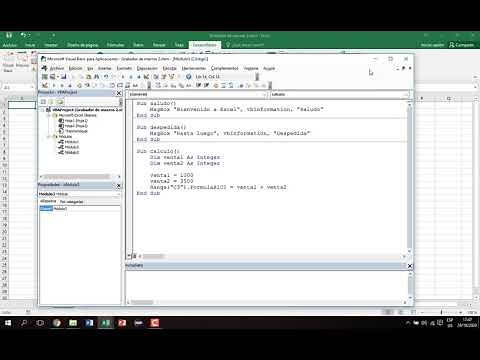Viewport: 480px width, 360px height.
Task: Click the View Microsoft Excel toolbar icon
Action: [45, 77]
